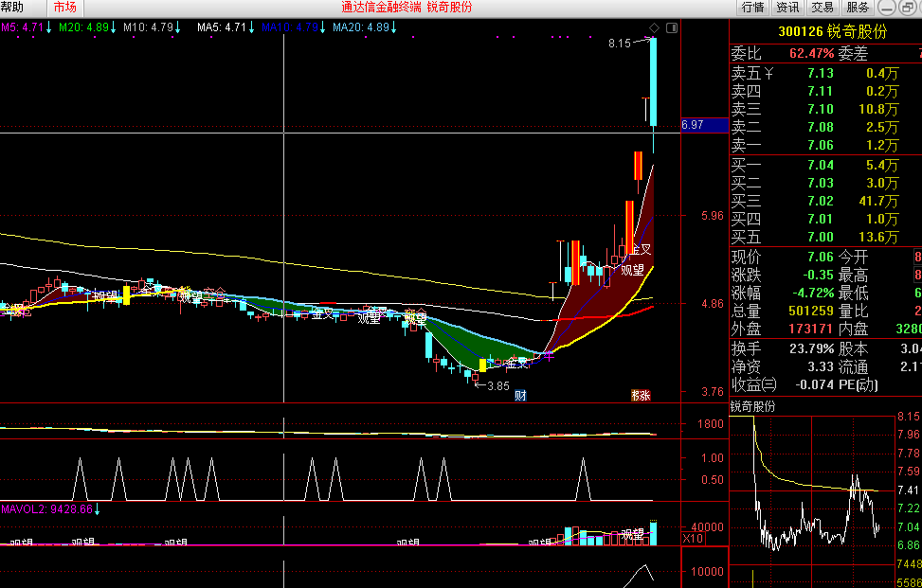Select the M10: 4.79 indicator label
922x588 pixels.
[148, 27]
